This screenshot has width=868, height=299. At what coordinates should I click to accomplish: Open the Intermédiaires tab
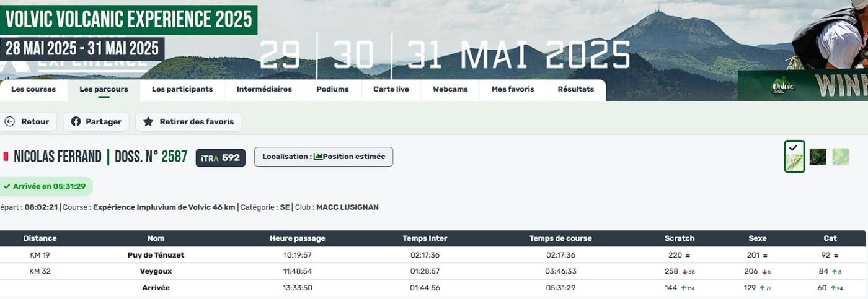tap(264, 89)
